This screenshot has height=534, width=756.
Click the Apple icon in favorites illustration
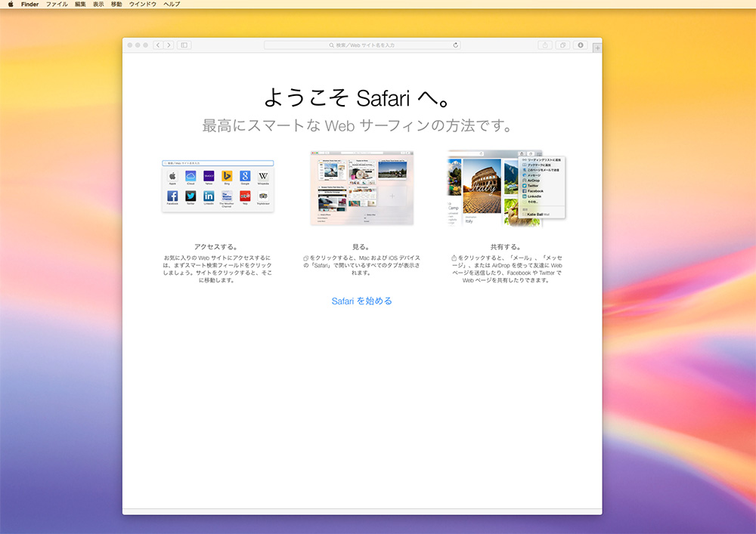(172, 176)
